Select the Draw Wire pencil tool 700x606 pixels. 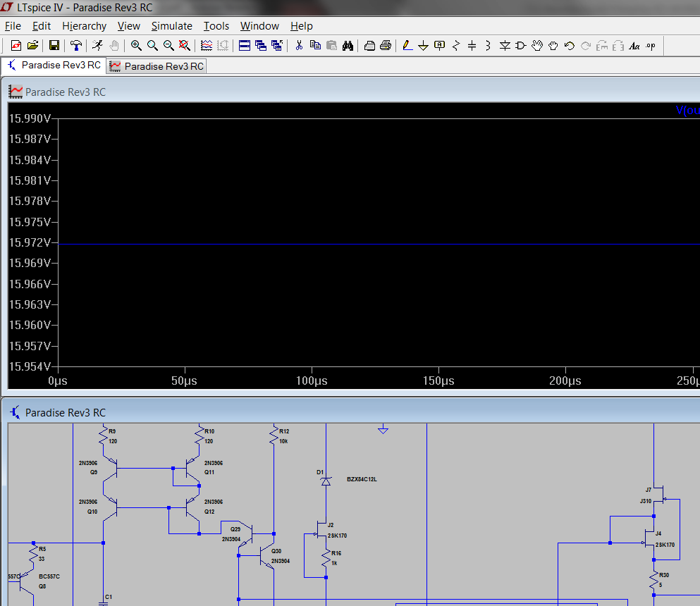pyautogui.click(x=407, y=46)
